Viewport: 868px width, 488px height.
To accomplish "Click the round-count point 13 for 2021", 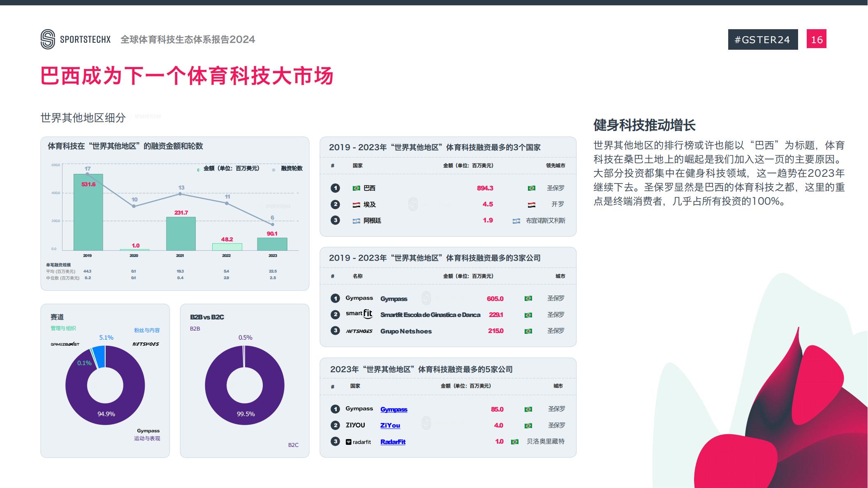I will click(181, 194).
